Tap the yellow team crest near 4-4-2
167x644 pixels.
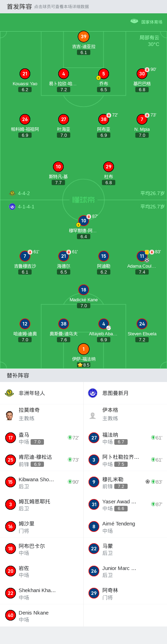[12, 193]
